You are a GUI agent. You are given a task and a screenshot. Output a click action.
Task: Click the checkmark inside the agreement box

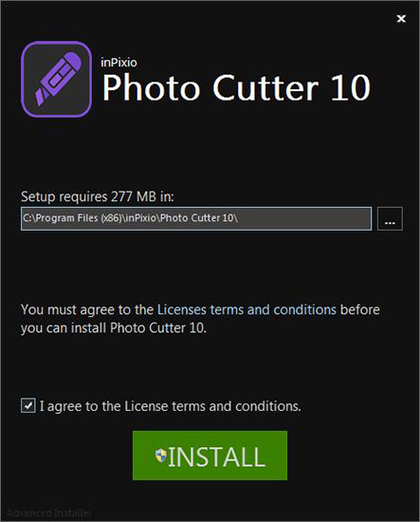[28, 406]
